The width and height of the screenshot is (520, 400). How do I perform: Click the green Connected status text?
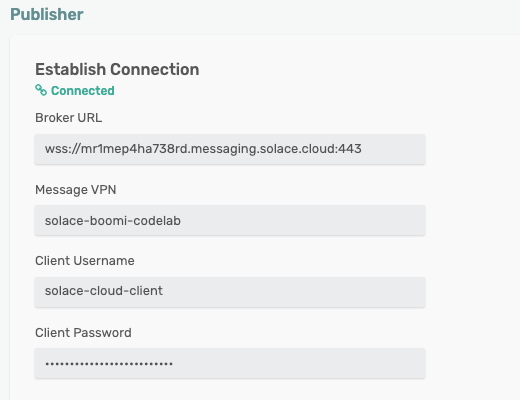click(x=83, y=91)
